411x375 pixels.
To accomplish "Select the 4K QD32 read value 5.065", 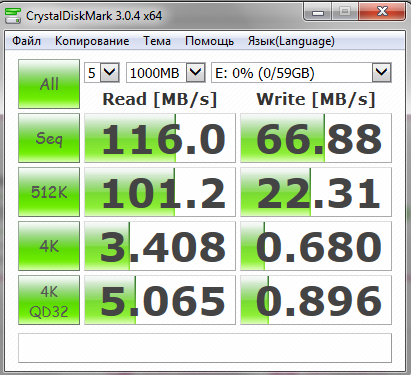I will click(160, 300).
